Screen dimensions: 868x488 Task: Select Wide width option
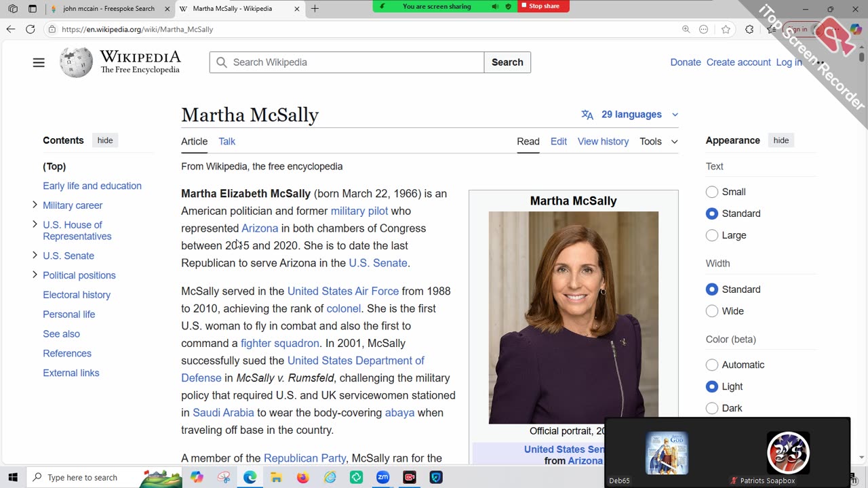pos(712,311)
